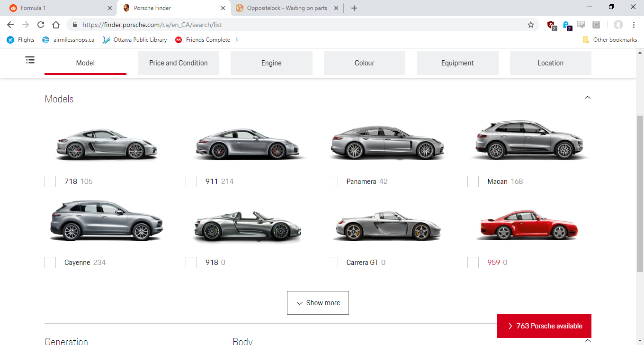Click 763 Porsche available button
This screenshot has width=644, height=345.
pos(544,326)
